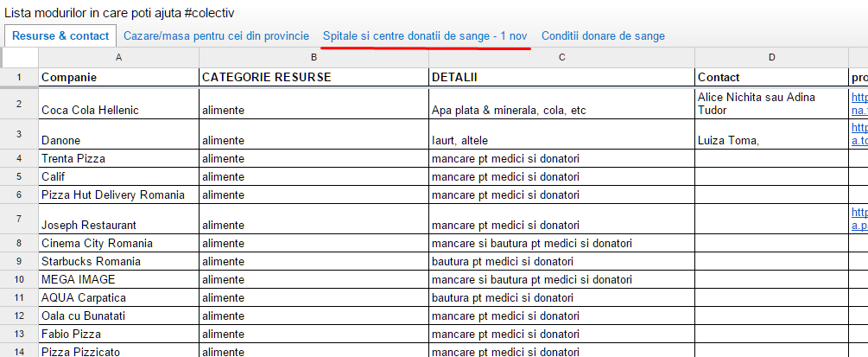
Task: Select the Coca Cola Hellenic cell
Action: [x=118, y=104]
